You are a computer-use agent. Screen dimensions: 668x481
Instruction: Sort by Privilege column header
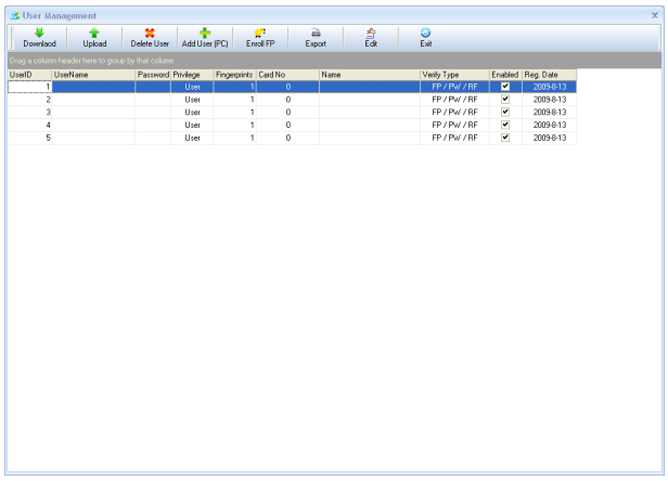click(192, 75)
